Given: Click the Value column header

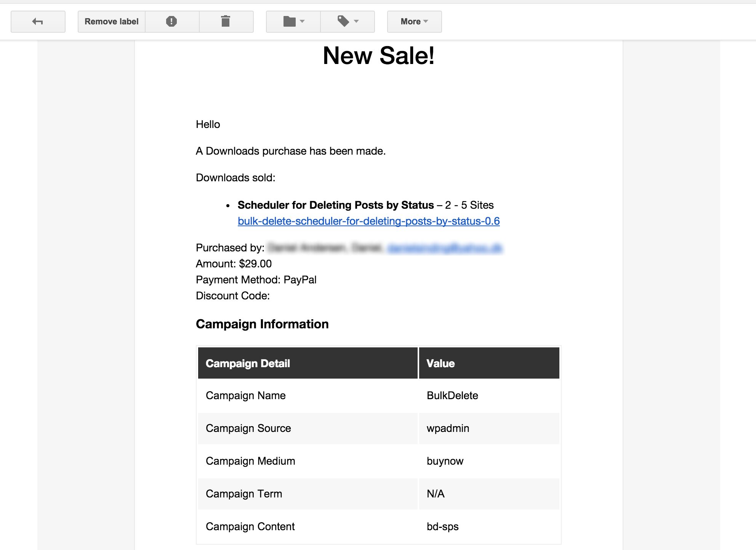Looking at the screenshot, I should [x=440, y=363].
